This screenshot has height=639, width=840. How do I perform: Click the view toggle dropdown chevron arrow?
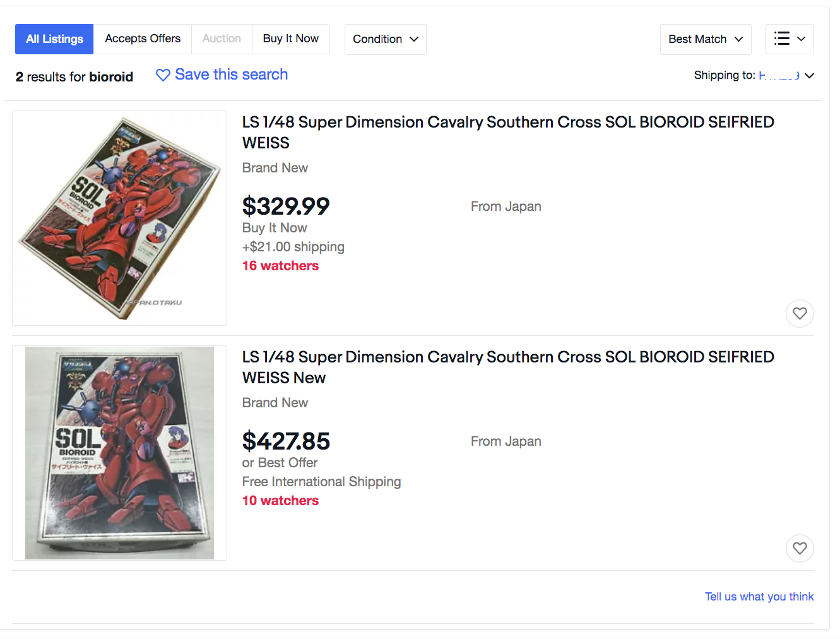pos(802,39)
